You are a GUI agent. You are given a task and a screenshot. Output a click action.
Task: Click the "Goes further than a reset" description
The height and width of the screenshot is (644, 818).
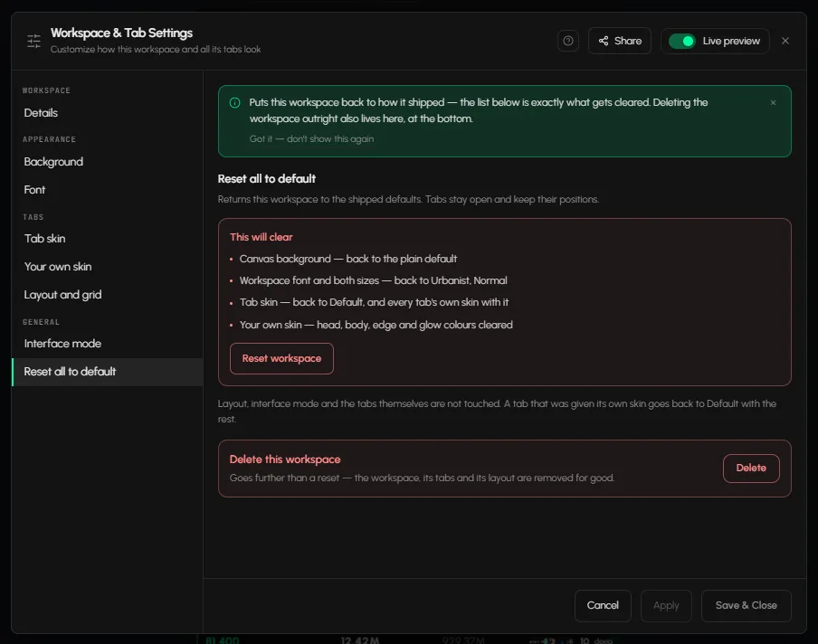[422, 478]
